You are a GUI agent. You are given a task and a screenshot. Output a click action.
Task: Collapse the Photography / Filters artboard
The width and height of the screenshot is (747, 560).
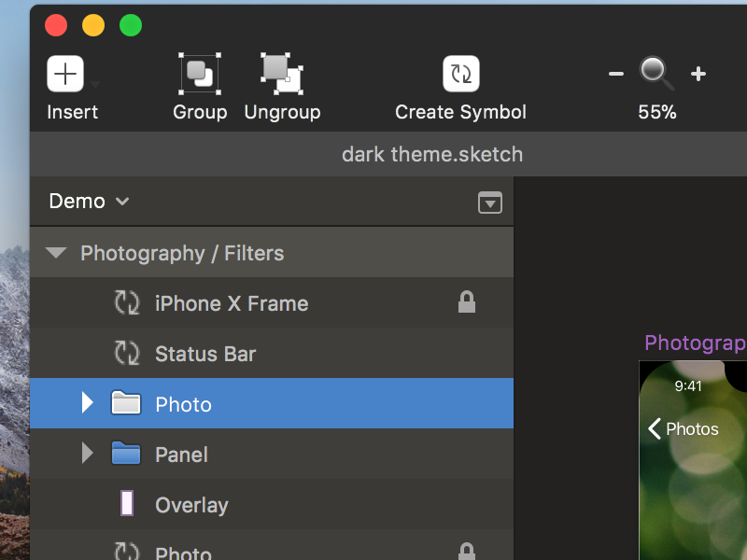click(x=56, y=253)
